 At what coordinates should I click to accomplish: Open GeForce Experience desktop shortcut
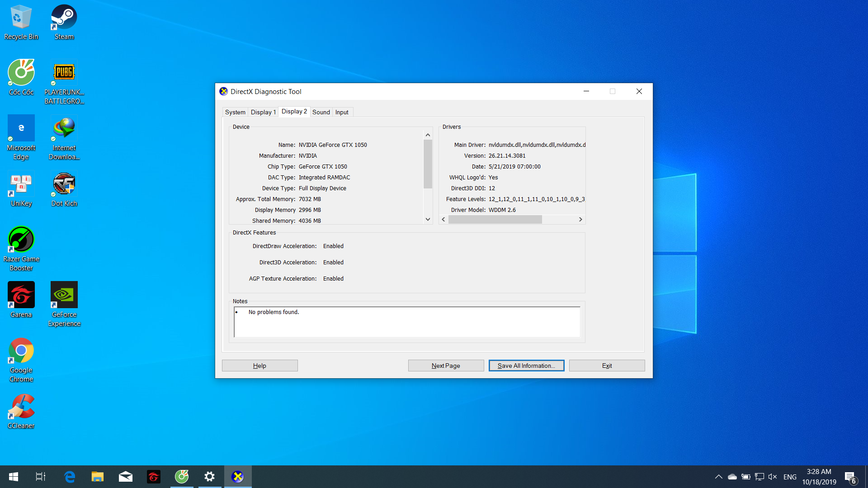point(64,305)
